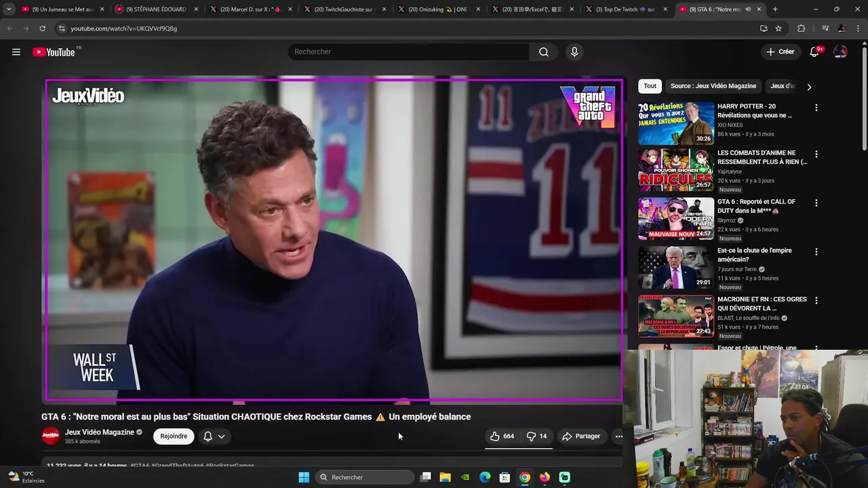Click the YouTube search input field
Screen dimensions: 868x488
tap(409, 52)
